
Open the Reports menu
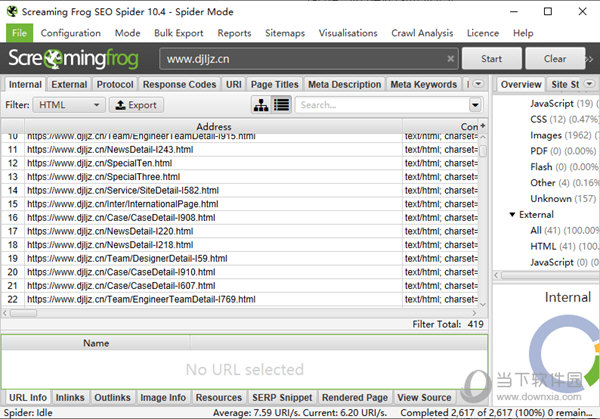234,33
